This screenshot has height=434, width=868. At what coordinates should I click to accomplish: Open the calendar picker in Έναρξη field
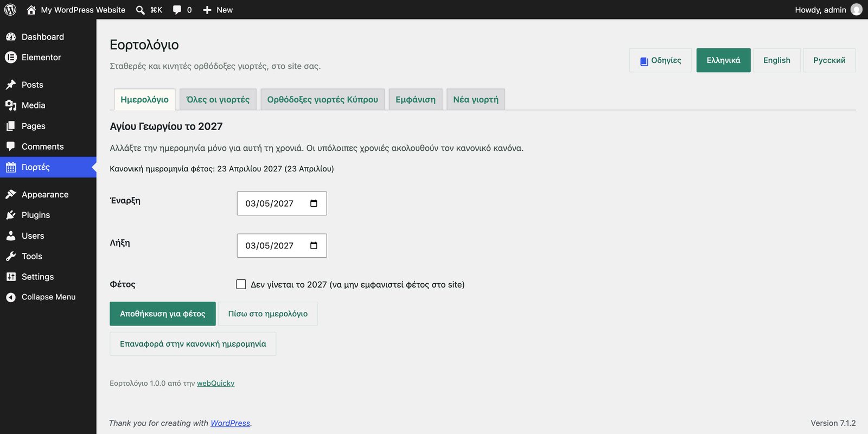point(314,203)
